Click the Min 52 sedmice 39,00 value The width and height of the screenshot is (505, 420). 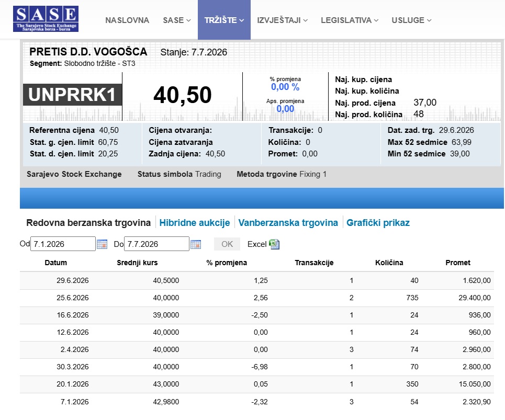pyautogui.click(x=460, y=154)
